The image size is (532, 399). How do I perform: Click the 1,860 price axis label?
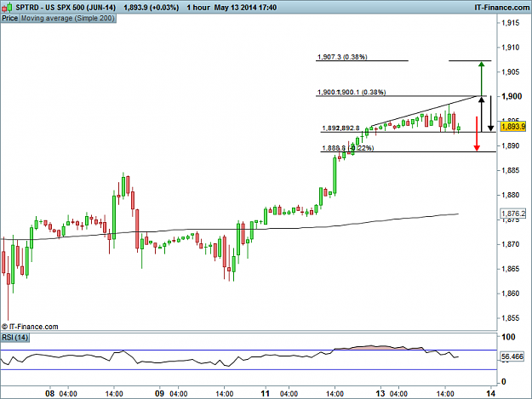[x=510, y=294]
